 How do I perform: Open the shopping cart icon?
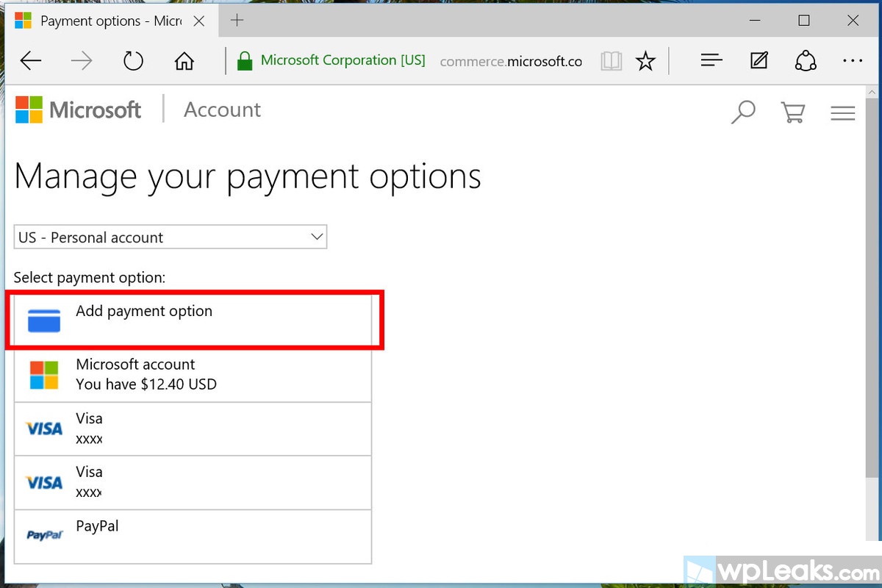tap(793, 113)
